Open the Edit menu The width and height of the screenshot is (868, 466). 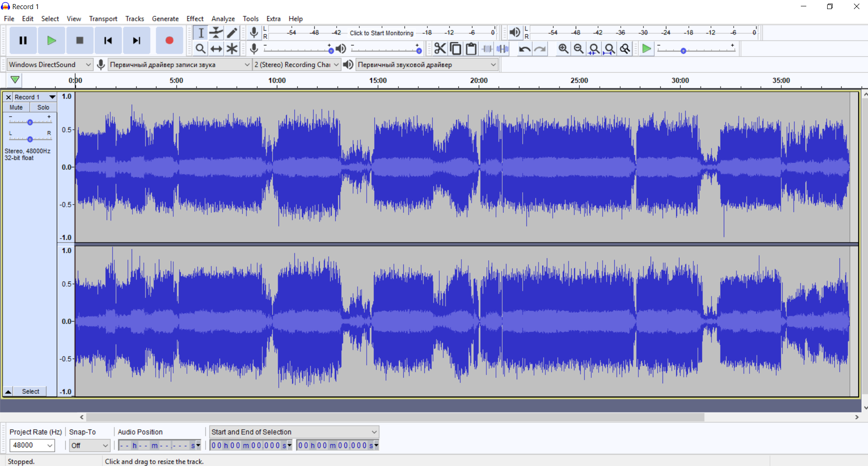pyautogui.click(x=28, y=19)
